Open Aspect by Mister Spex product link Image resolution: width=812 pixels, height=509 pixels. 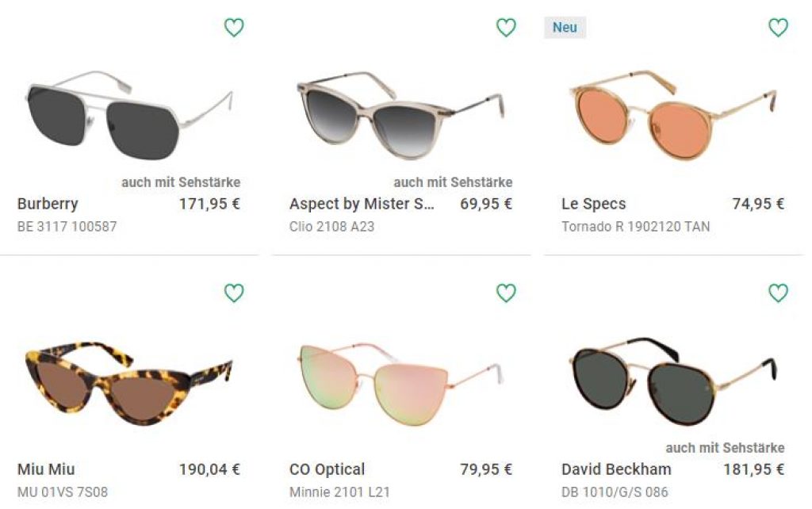point(362,204)
